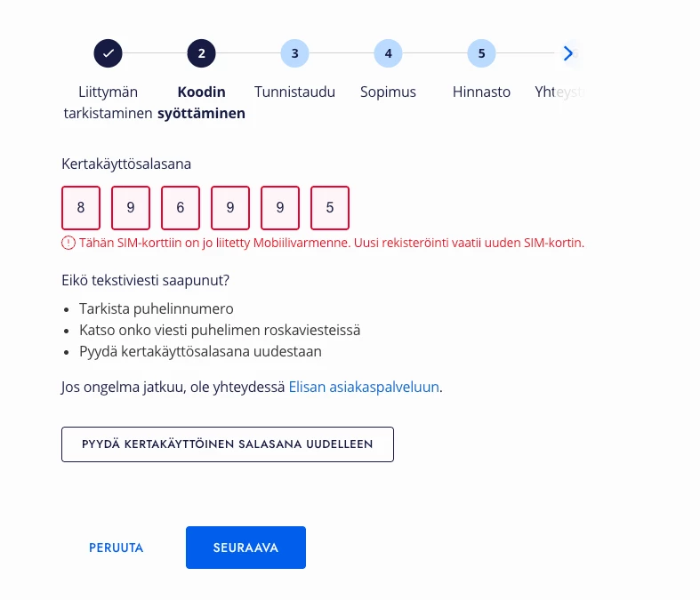Click the red error warning icon
Image resolution: width=700 pixels, height=600 pixels.
click(68, 243)
